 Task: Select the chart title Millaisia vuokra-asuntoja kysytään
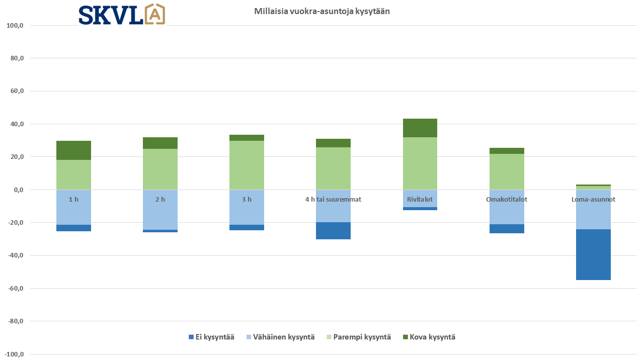point(321,12)
